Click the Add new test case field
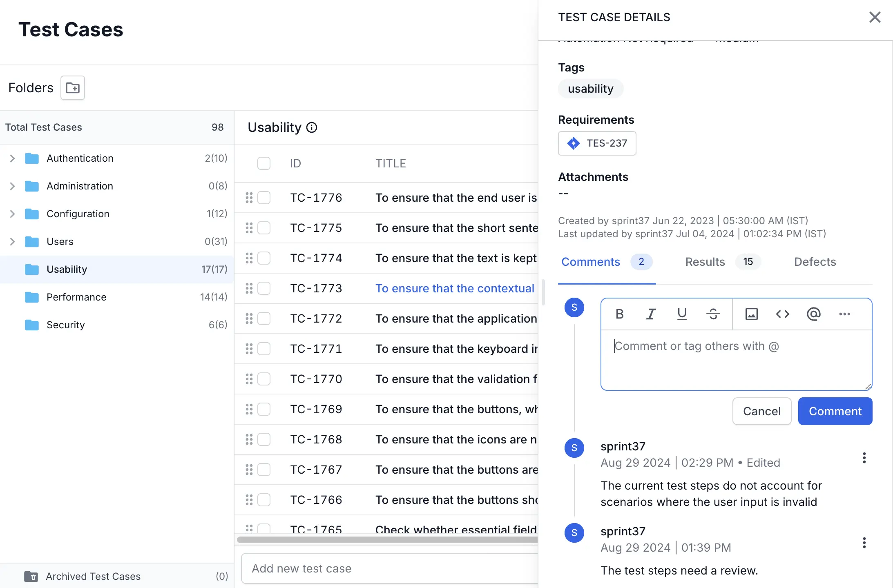Image resolution: width=893 pixels, height=588 pixels. [x=388, y=568]
